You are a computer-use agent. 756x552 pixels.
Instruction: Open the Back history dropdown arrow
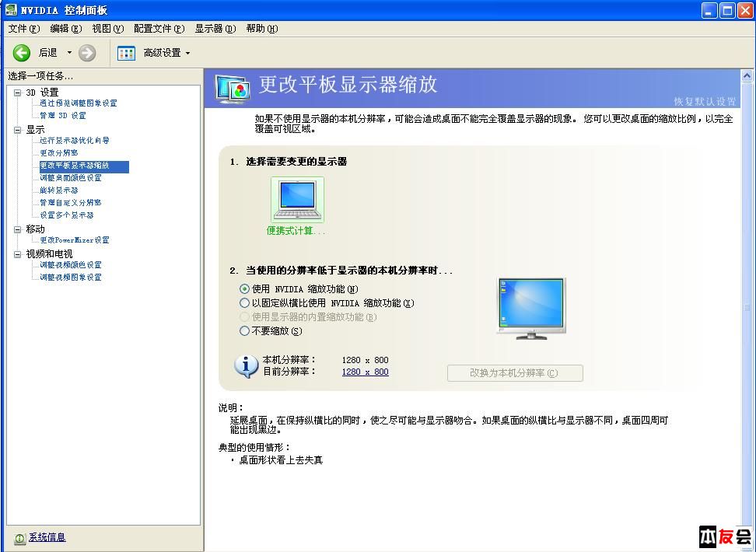point(69,53)
